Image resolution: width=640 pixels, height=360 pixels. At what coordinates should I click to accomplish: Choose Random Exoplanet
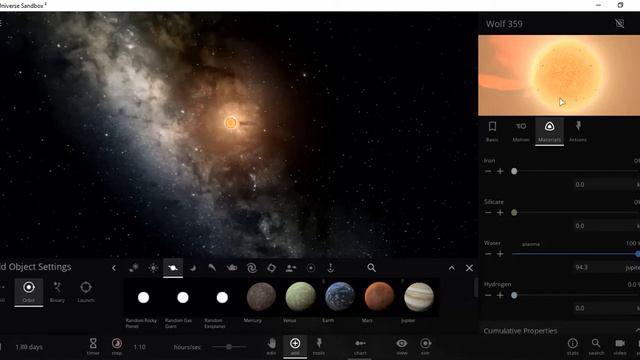pyautogui.click(x=222, y=304)
